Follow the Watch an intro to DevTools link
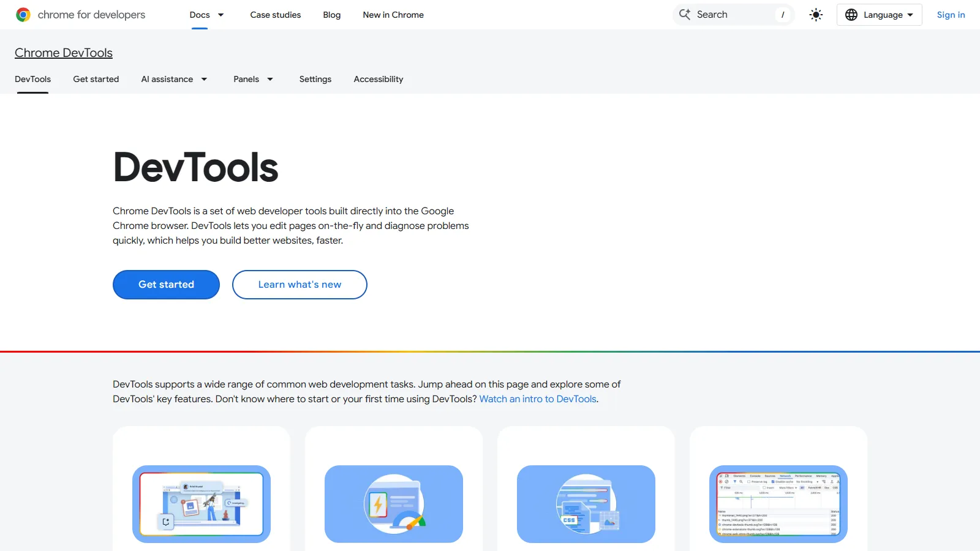The image size is (980, 551). (x=538, y=399)
